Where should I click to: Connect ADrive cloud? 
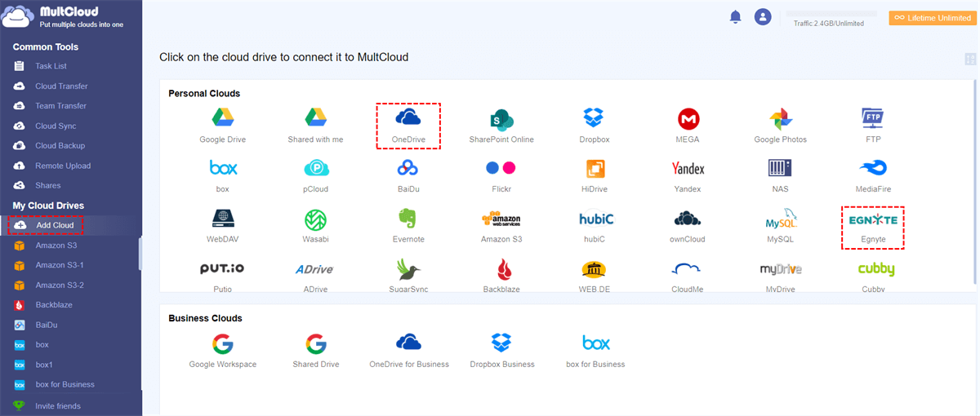click(x=315, y=276)
